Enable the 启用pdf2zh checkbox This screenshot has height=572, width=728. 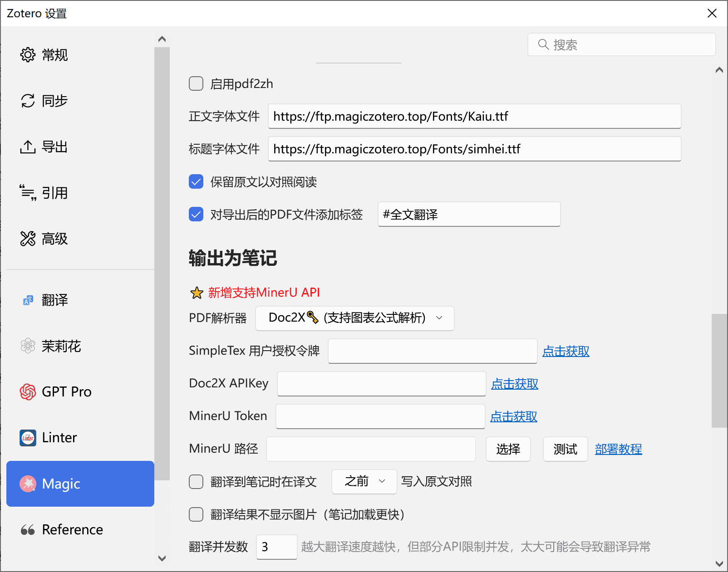[x=196, y=83]
